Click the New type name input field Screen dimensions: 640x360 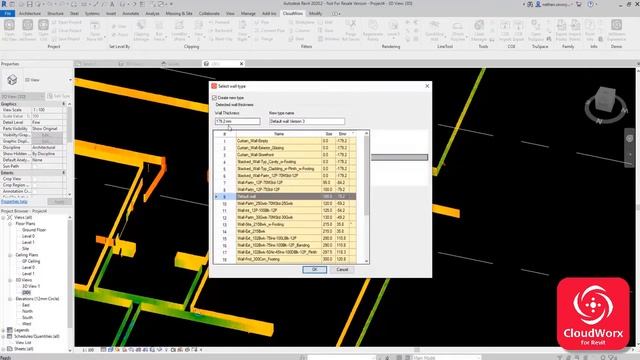[307, 121]
